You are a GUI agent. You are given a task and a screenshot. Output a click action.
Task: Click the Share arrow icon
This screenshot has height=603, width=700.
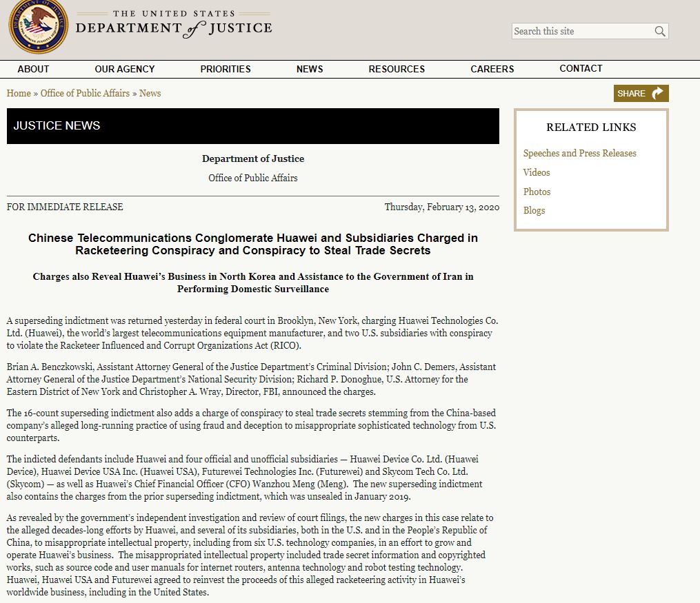[657, 94]
